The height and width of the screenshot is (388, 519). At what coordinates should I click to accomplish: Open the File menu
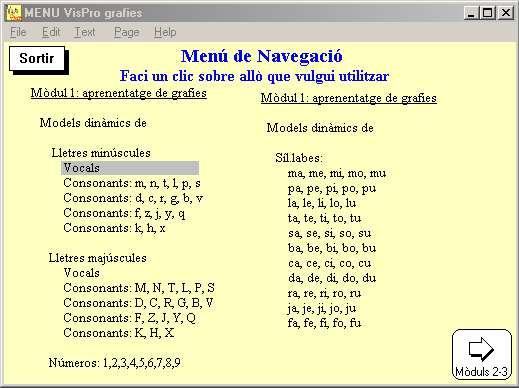[x=18, y=32]
